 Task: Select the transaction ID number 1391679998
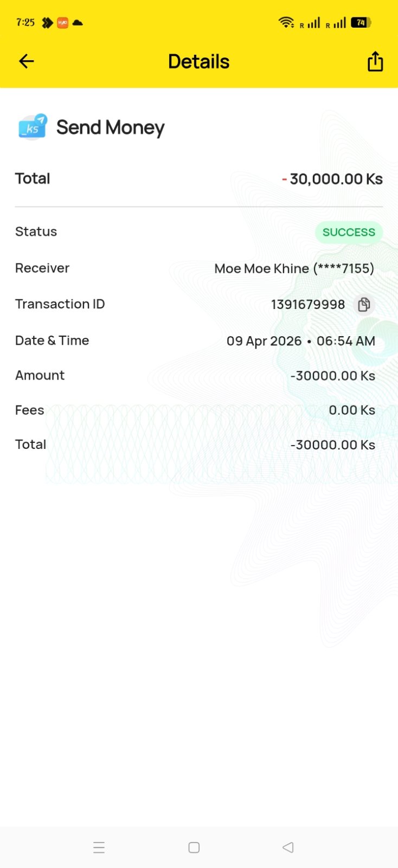(x=307, y=305)
